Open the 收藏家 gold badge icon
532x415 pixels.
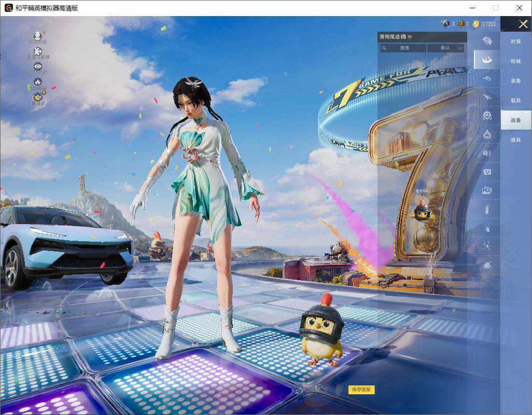tap(38, 98)
